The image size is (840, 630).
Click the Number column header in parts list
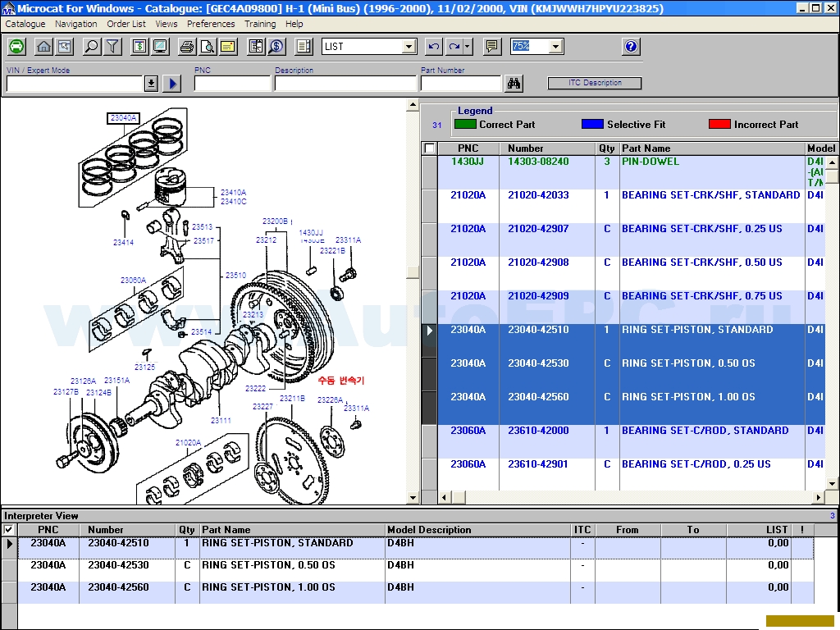(x=547, y=148)
